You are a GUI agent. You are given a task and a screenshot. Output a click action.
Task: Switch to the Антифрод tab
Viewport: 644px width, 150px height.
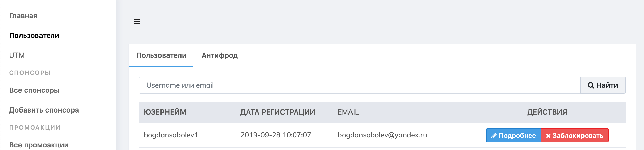point(219,55)
